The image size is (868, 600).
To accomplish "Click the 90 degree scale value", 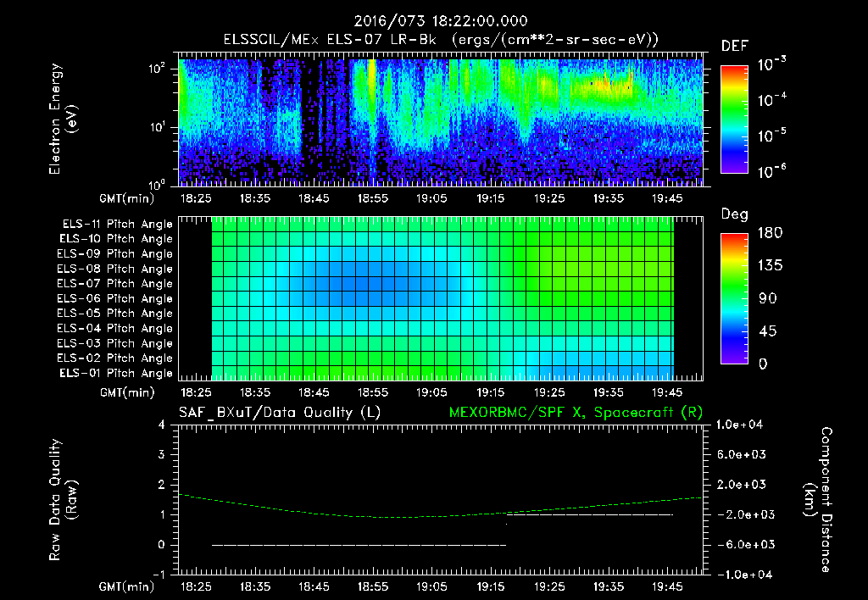I will (x=768, y=298).
